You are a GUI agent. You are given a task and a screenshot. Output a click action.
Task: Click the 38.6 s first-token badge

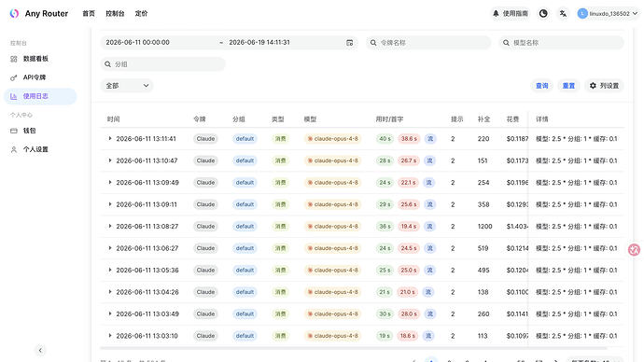409,139
